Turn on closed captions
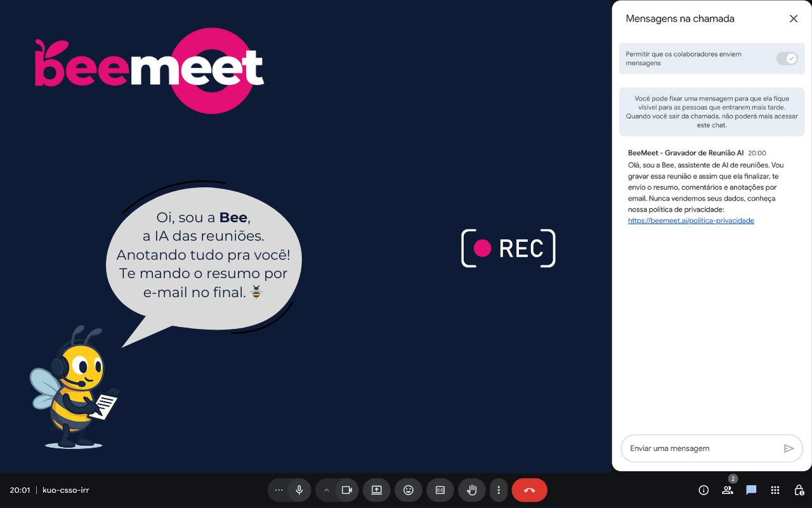 440,490
